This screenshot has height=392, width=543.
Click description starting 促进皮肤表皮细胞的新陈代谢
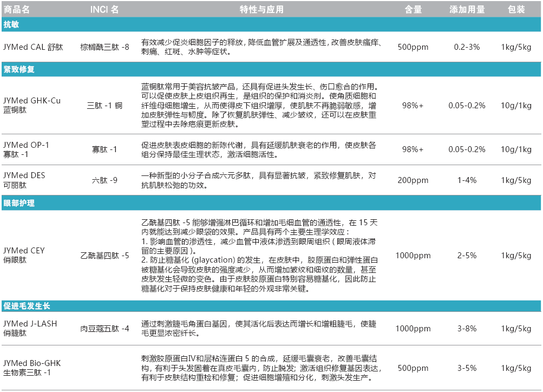[259, 149]
